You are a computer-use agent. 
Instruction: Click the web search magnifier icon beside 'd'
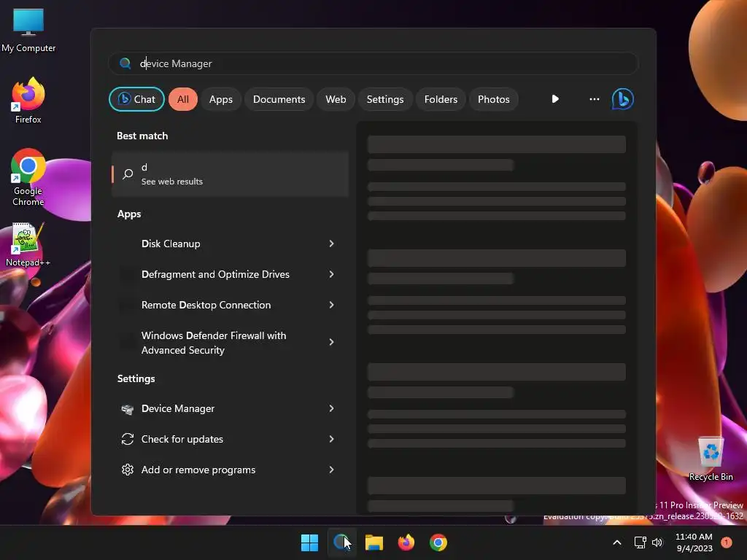coord(128,174)
